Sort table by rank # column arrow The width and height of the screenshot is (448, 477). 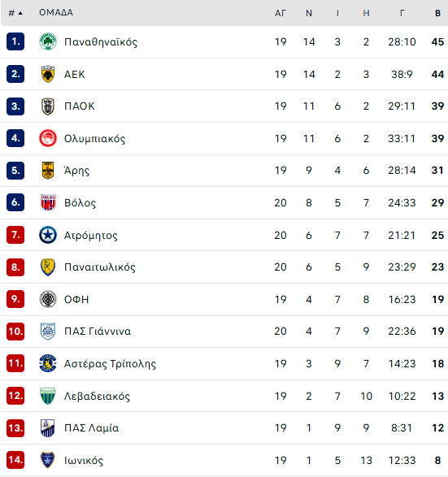click(x=15, y=13)
